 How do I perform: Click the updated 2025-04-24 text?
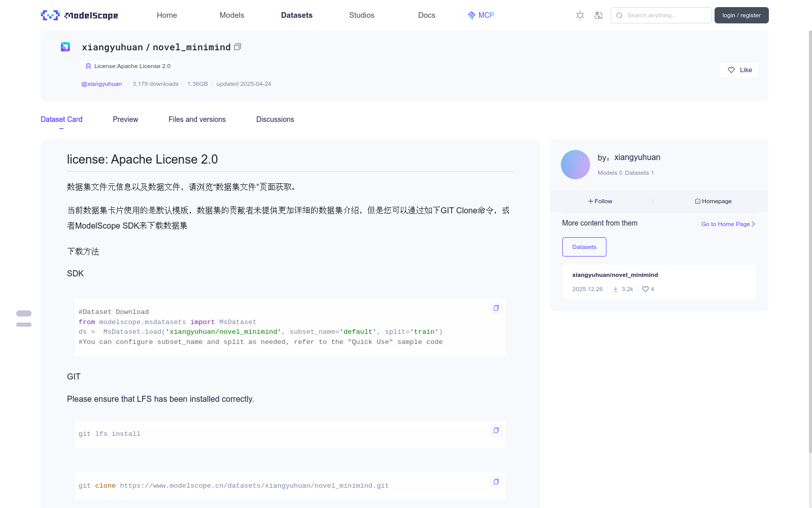(x=244, y=84)
